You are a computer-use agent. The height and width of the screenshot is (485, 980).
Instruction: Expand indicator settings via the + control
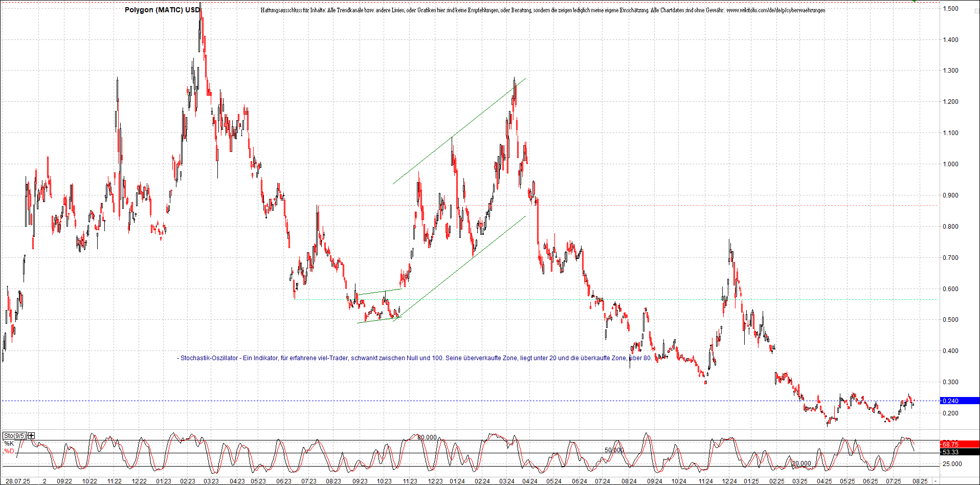click(x=31, y=435)
